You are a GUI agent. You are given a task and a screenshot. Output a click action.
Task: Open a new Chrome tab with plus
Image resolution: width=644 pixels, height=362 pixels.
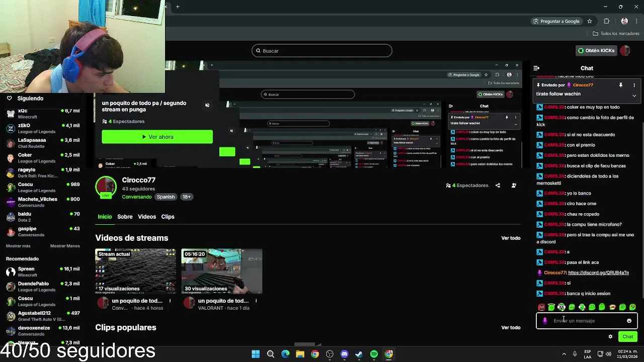(178, 7)
